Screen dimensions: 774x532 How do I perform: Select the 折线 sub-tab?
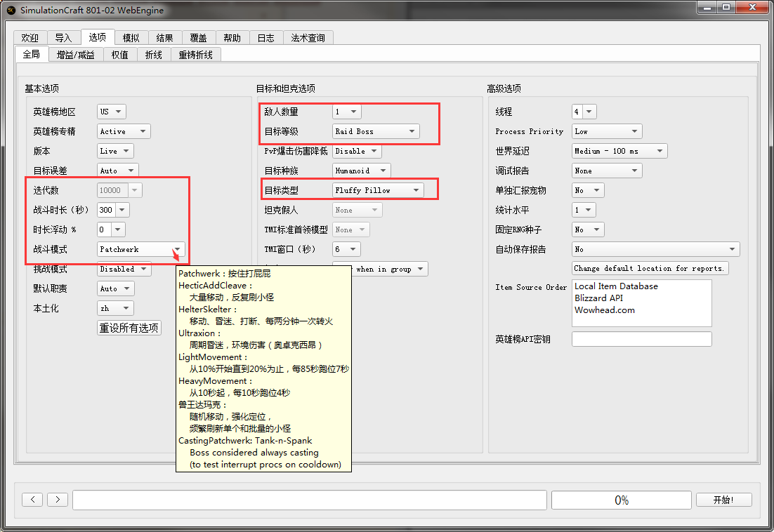click(154, 55)
